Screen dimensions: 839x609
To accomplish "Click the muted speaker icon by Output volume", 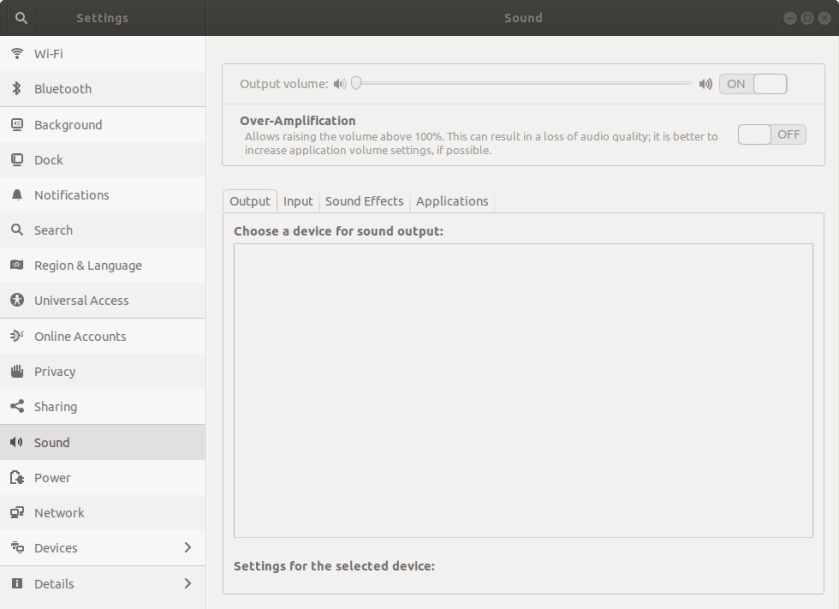I will tap(342, 83).
